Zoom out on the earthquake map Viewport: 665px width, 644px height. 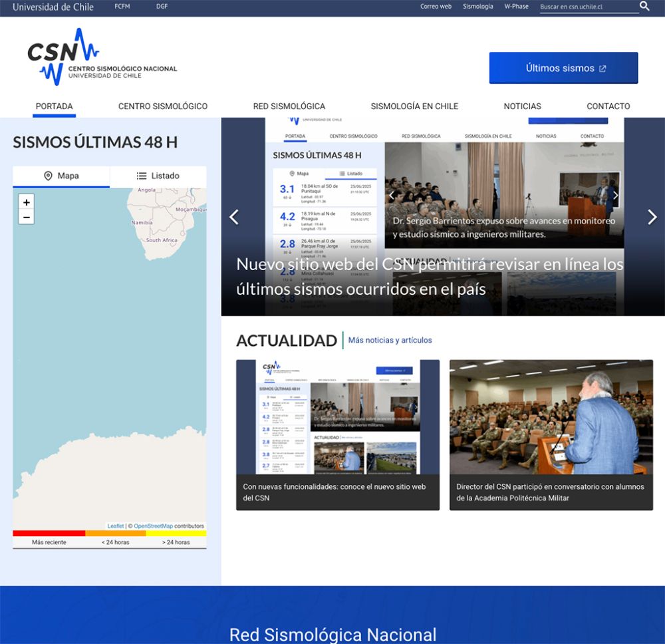27,217
